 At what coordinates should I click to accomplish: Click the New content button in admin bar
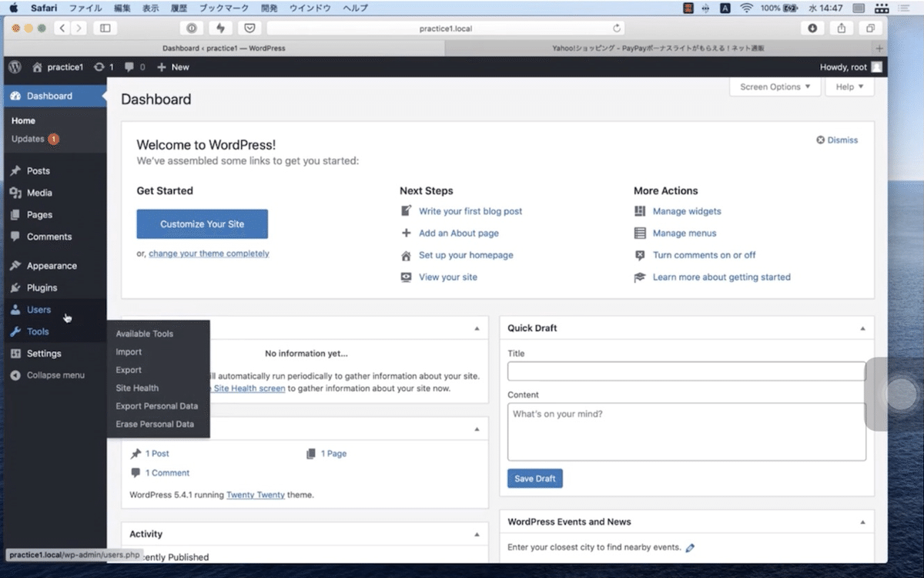(x=173, y=67)
